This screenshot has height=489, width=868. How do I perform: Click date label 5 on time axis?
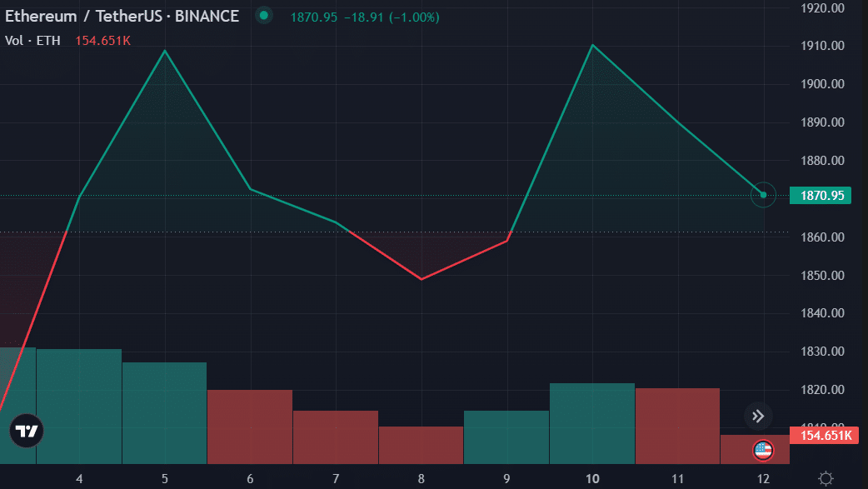[164, 479]
